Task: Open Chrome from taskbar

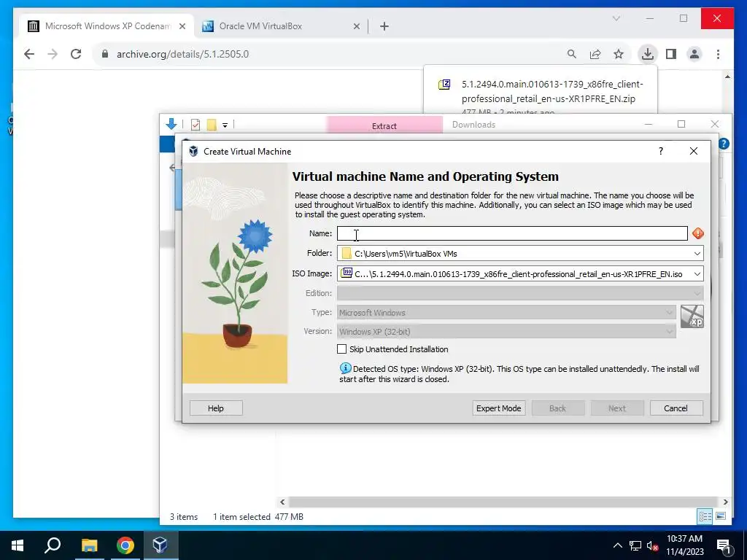Action: [125, 545]
